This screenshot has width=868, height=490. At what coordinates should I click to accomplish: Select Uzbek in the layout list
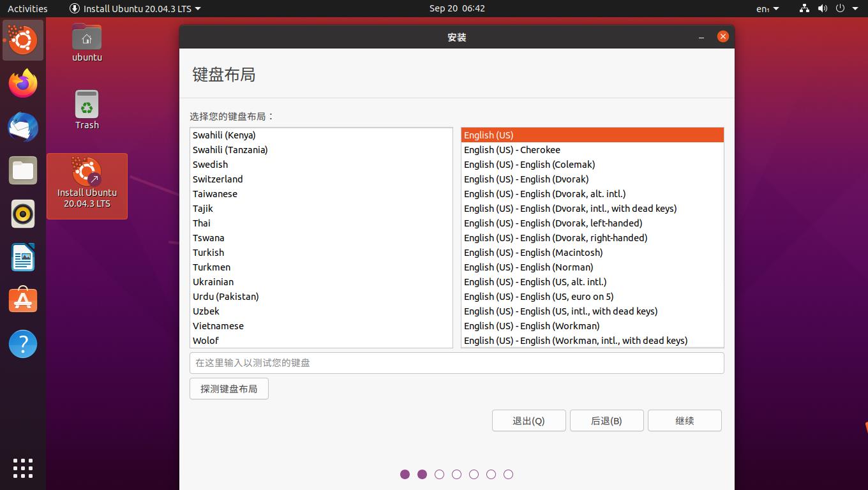coord(321,311)
